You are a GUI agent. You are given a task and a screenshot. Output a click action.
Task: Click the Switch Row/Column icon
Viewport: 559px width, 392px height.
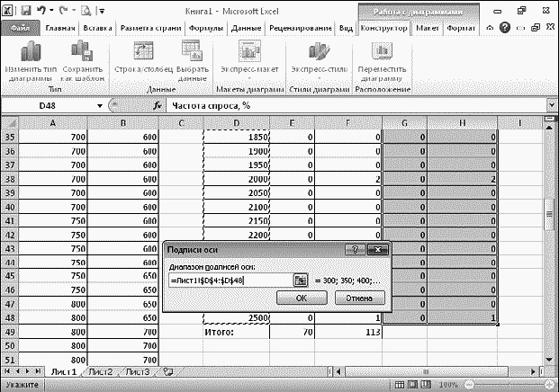[137, 54]
